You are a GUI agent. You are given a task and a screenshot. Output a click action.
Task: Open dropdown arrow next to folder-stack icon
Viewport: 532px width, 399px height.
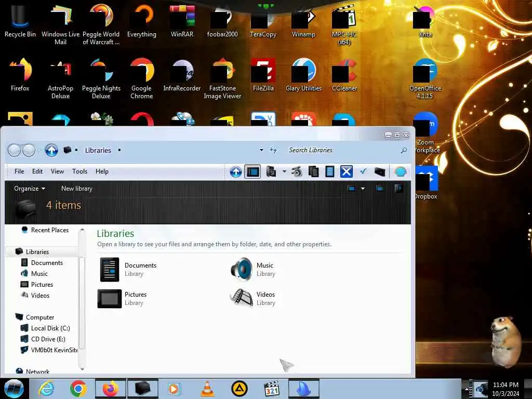[x=284, y=171]
